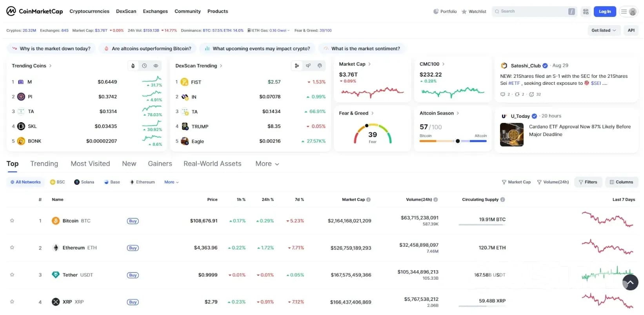Screen dimensions: 644x315
Task: Switch to the Gainers tab
Action: click(160, 164)
